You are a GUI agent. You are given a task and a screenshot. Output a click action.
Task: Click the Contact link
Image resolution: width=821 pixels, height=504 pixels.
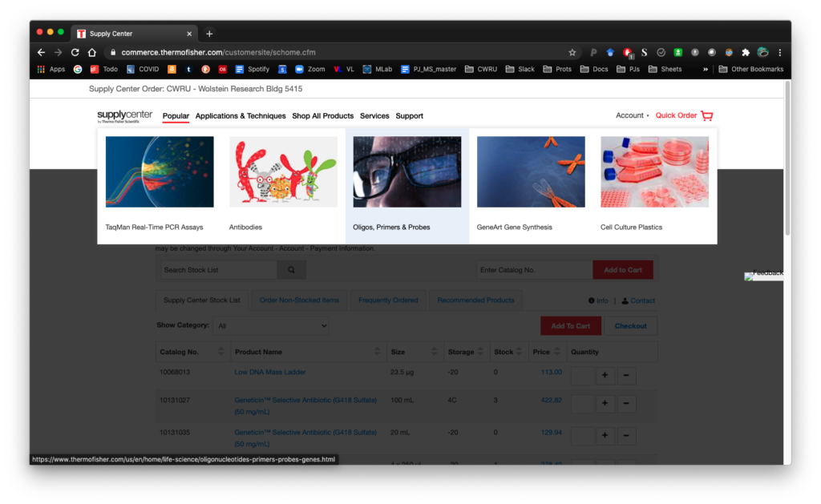click(638, 300)
